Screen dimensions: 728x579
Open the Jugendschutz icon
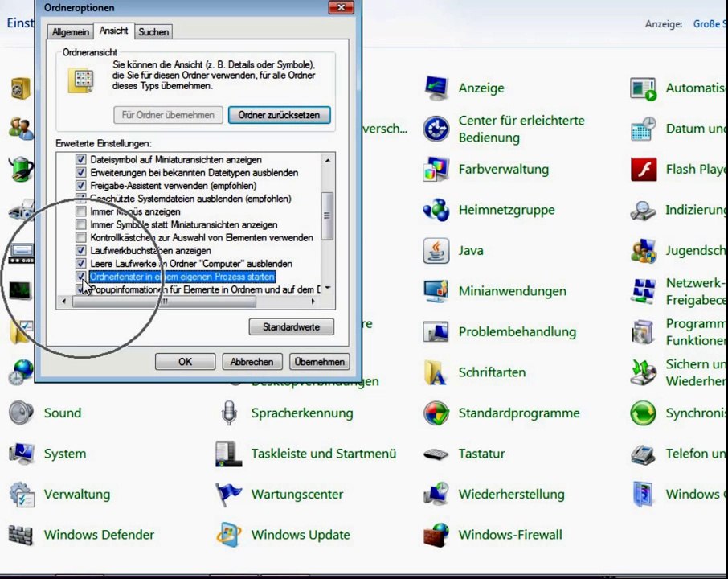click(644, 250)
